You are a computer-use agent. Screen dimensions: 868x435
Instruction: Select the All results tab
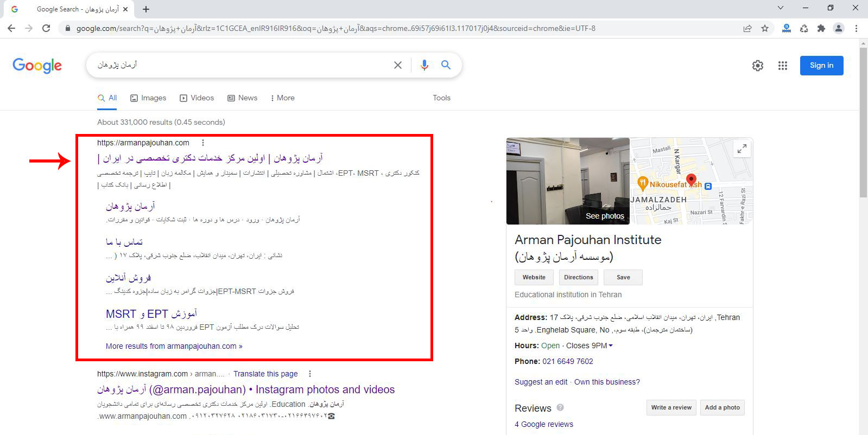pos(107,98)
